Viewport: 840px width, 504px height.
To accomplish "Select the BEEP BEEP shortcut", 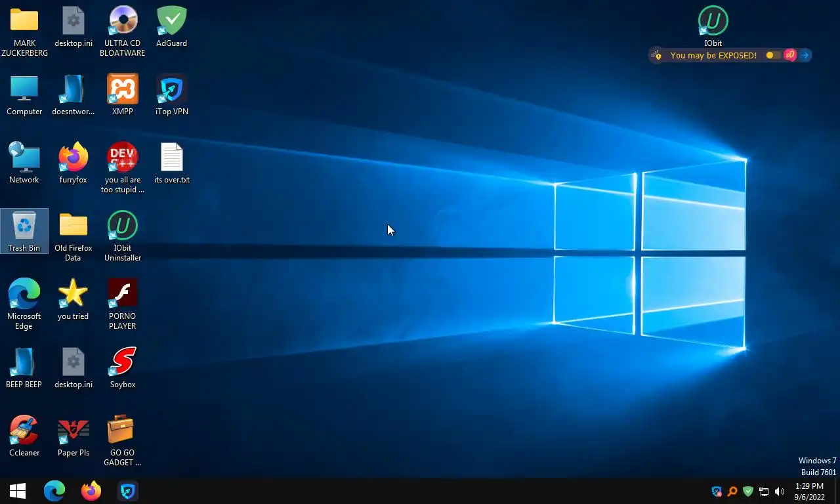I will tap(24, 368).
